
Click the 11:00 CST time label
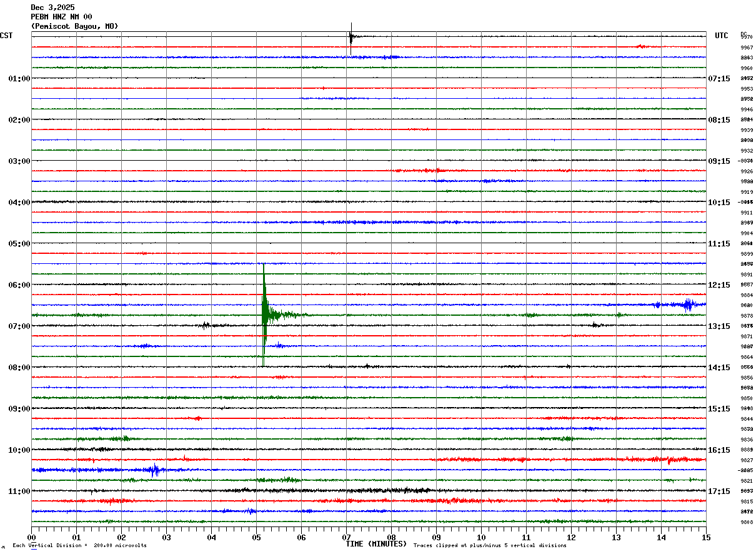point(19,491)
